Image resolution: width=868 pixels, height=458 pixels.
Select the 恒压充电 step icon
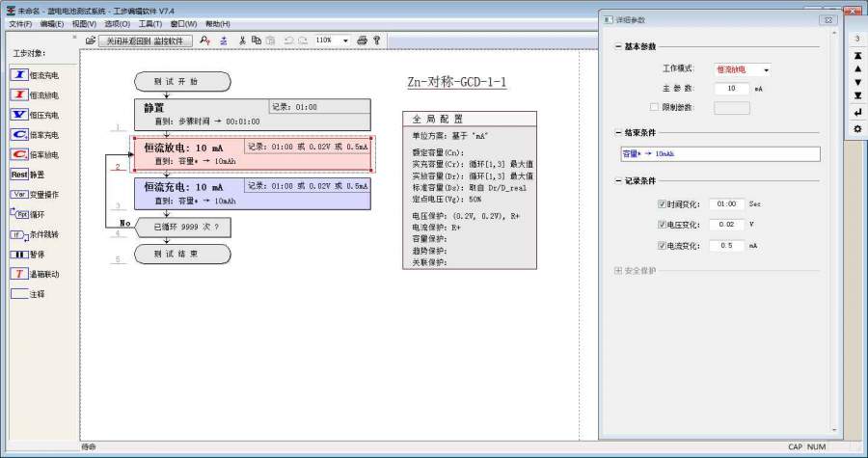19,115
